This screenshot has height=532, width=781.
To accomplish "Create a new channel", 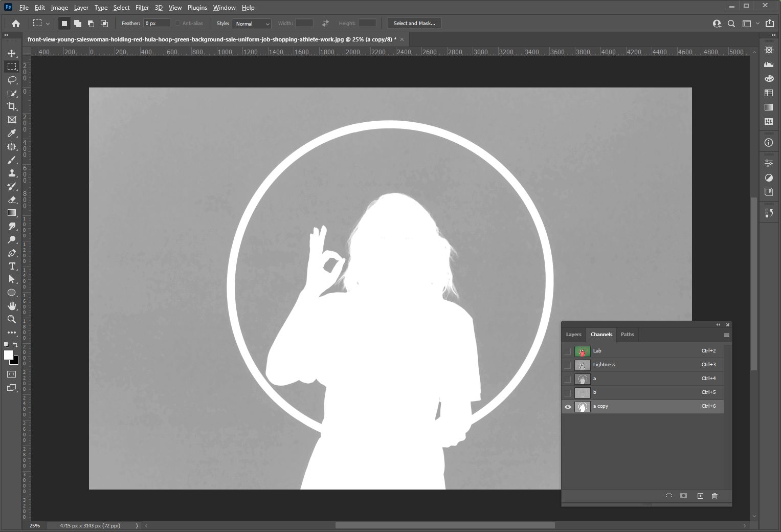I will pos(700,496).
